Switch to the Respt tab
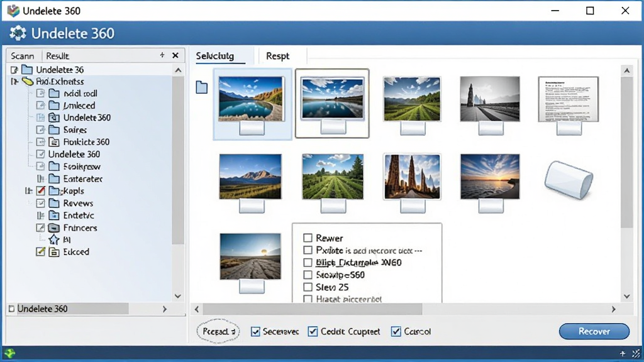Image resolution: width=644 pixels, height=362 pixels. pos(277,56)
